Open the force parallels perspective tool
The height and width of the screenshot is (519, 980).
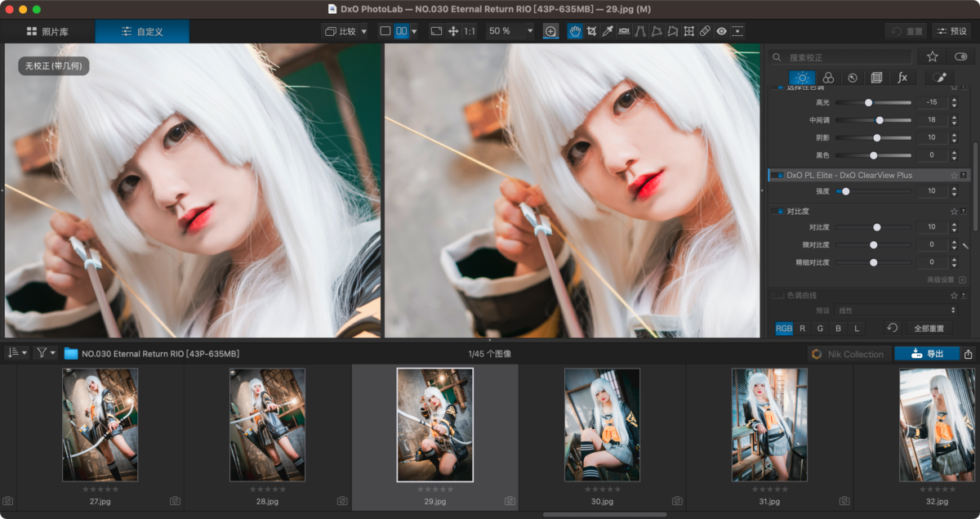pyautogui.click(x=640, y=31)
